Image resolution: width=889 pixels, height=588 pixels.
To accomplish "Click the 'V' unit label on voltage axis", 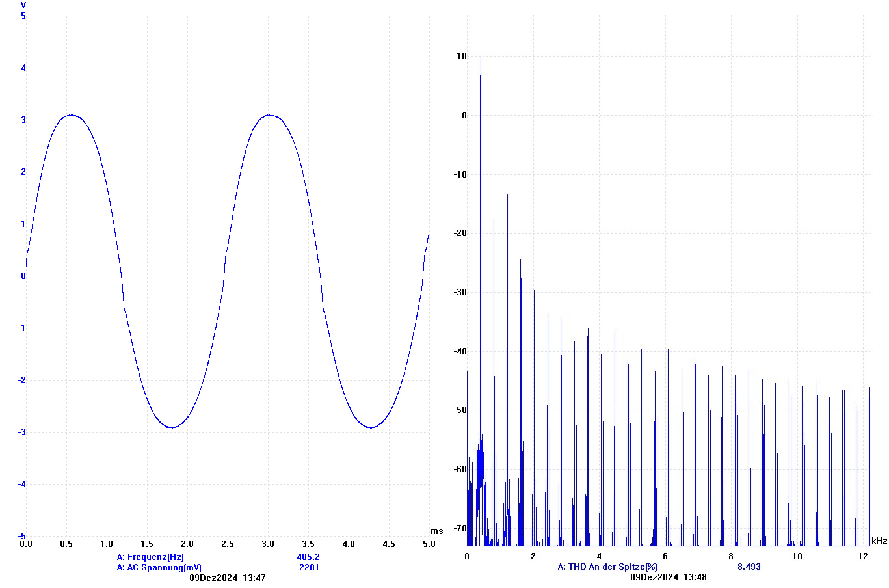I will tap(23, 5).
